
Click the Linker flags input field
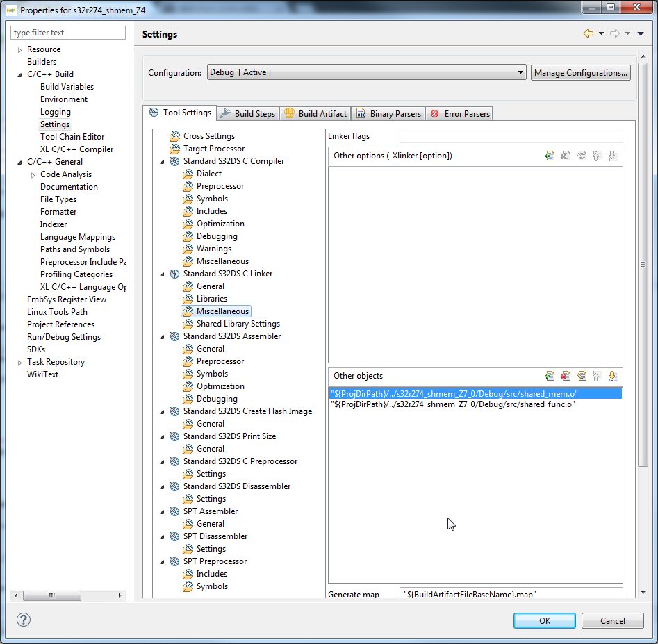[x=511, y=136]
